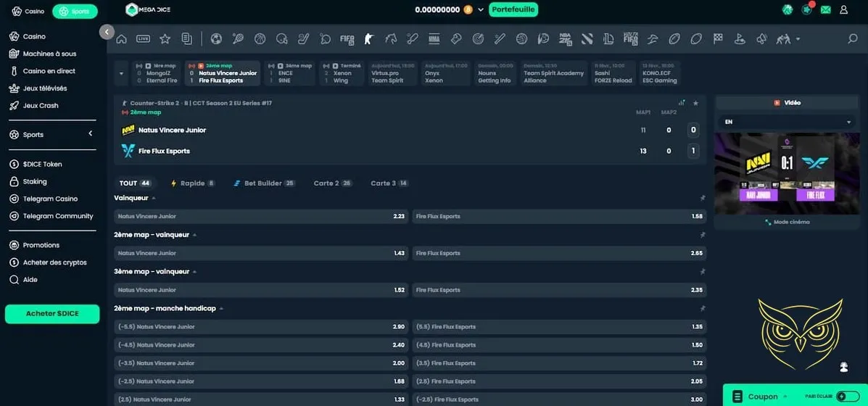The image size is (868, 406).
Task: Select the golf flag icon
Action: coord(740,38)
